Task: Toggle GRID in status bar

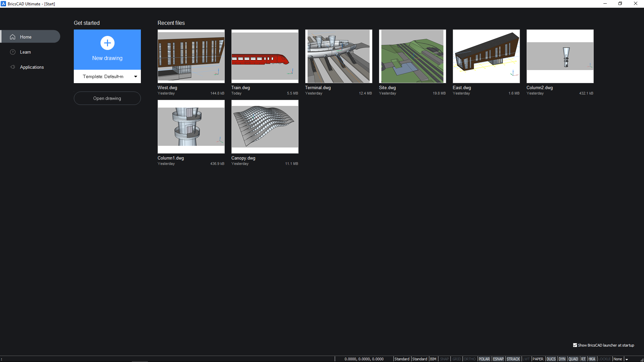Action: point(457,359)
